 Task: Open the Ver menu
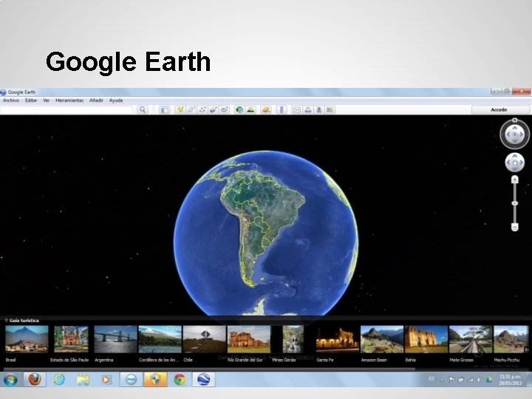coord(47,100)
